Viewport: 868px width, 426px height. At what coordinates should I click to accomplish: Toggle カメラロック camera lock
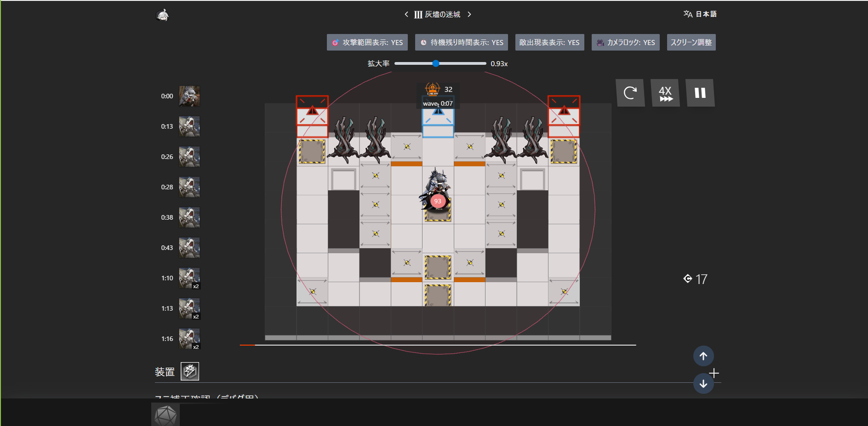[x=625, y=42]
